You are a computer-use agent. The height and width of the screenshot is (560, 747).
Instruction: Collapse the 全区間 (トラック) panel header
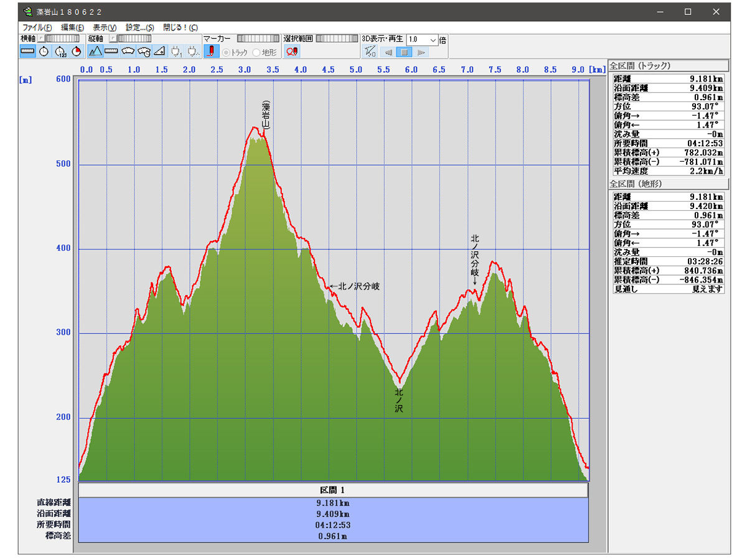point(668,66)
